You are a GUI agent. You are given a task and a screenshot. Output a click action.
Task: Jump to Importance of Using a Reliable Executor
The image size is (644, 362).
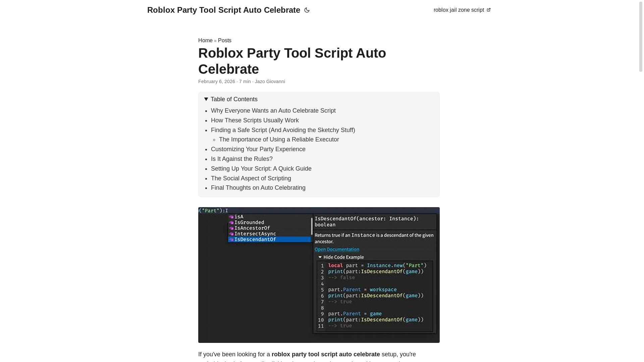tap(279, 139)
